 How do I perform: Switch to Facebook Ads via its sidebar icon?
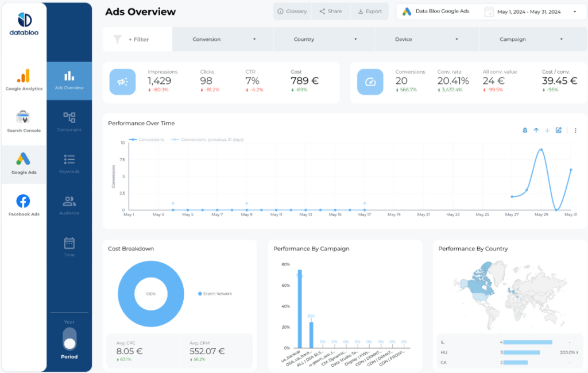coord(24,202)
